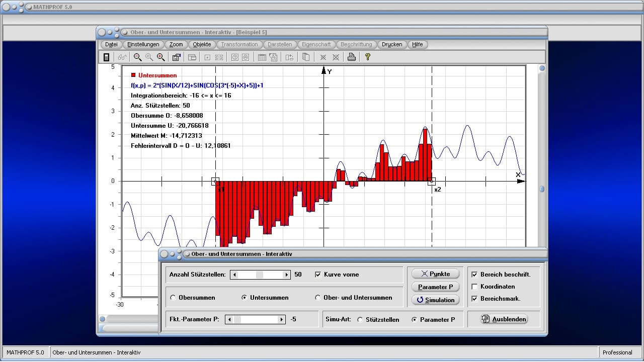Click the greyed-out Eigenschaft menu
Screen dimensions: 644x362
(316, 44)
